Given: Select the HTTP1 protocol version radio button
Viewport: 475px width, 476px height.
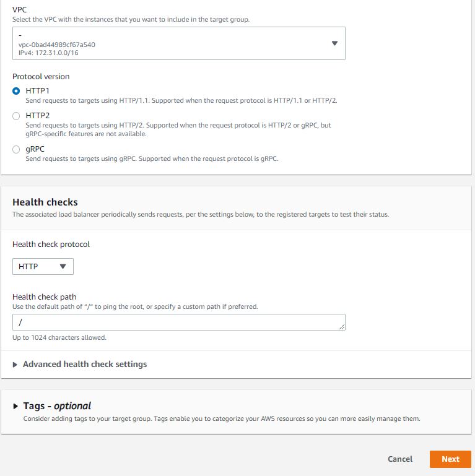Looking at the screenshot, I should click(x=16, y=91).
